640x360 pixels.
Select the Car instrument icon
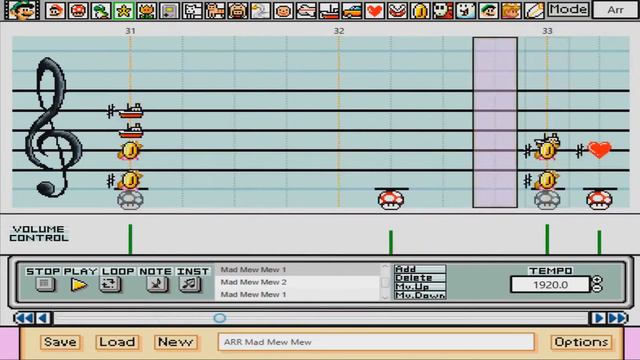[x=352, y=10]
